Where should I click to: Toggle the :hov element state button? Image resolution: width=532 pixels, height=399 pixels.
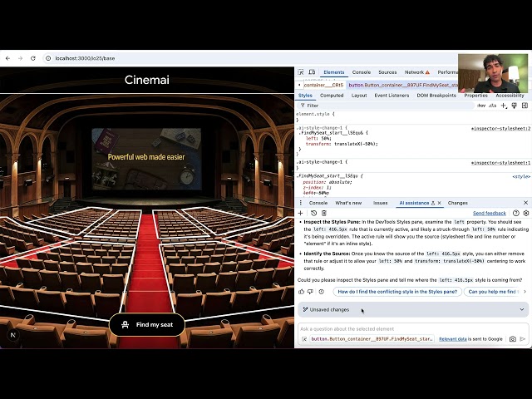coord(481,106)
